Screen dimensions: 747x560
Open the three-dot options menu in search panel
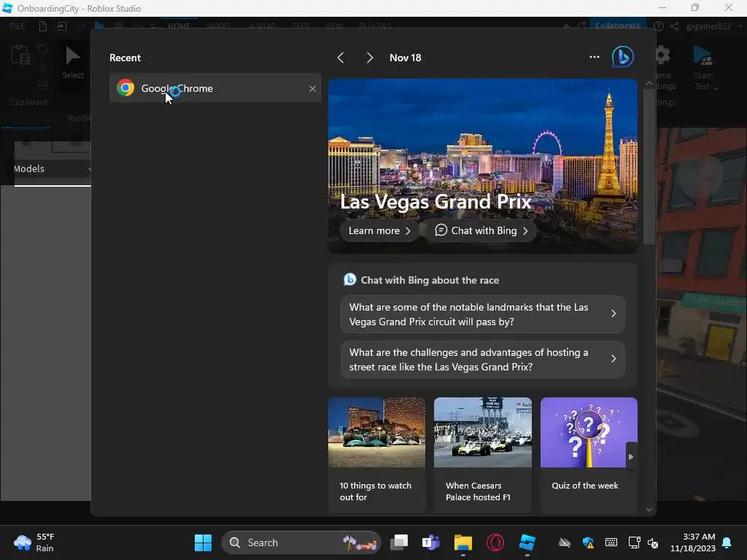tap(594, 57)
